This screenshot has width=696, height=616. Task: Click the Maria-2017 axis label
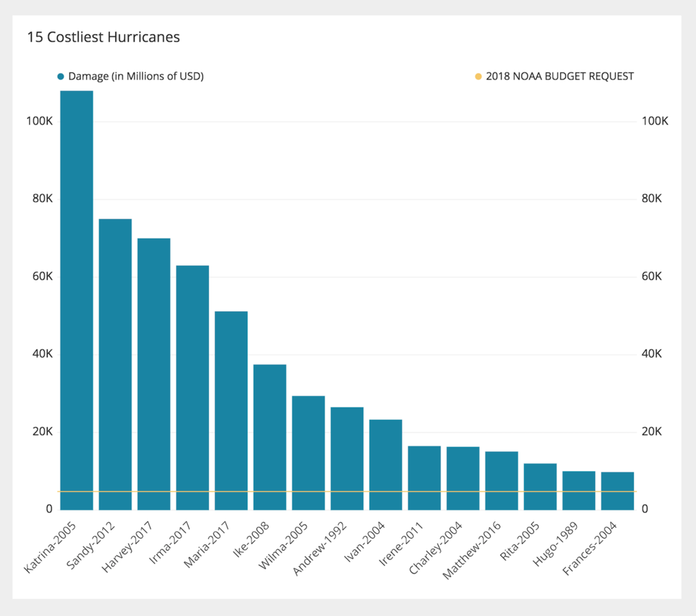coord(207,544)
